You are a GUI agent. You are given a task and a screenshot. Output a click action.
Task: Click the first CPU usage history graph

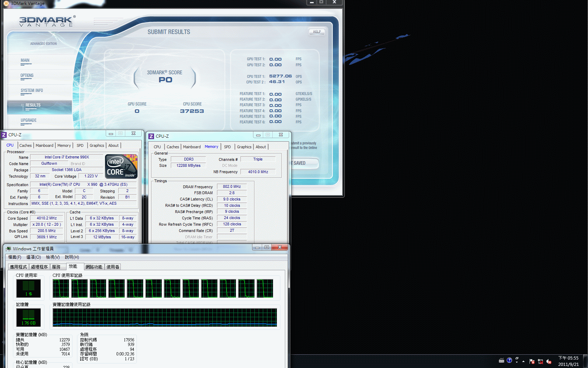point(61,288)
